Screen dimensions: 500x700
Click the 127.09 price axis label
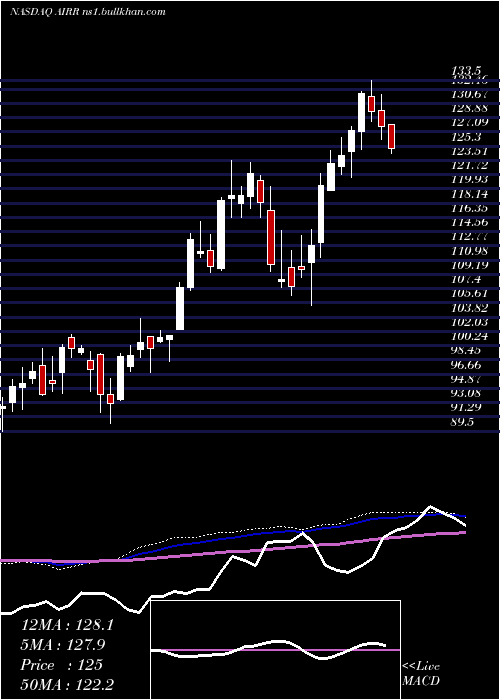[x=470, y=122]
